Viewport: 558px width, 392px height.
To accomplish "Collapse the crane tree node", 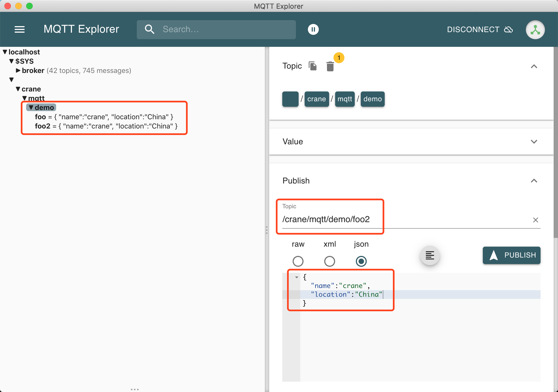I will pyautogui.click(x=18, y=89).
